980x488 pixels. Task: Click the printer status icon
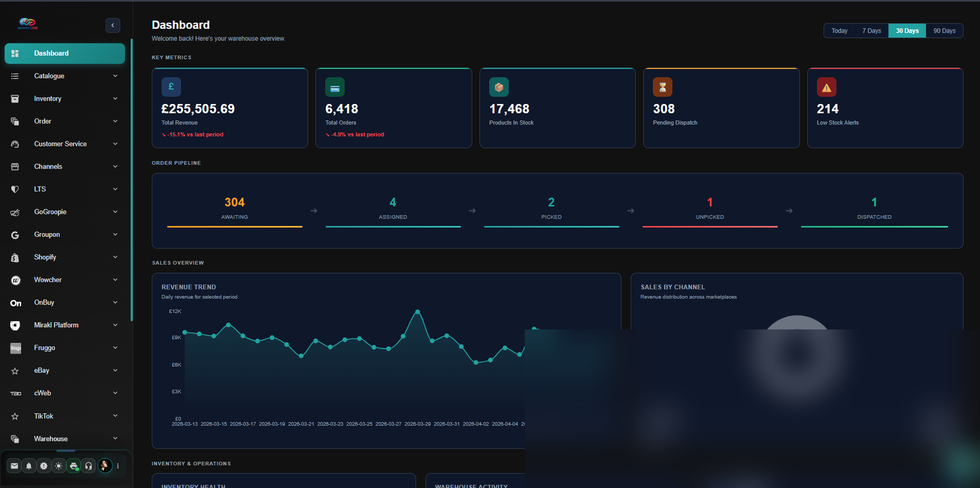pyautogui.click(x=74, y=466)
